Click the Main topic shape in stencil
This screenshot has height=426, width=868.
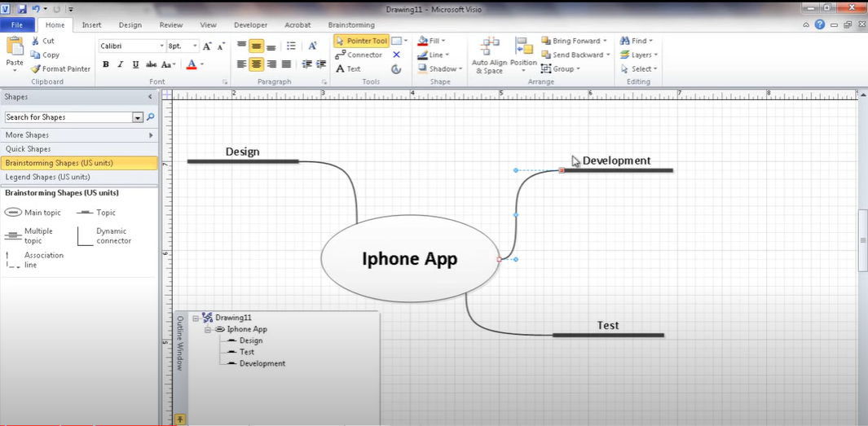[33, 213]
